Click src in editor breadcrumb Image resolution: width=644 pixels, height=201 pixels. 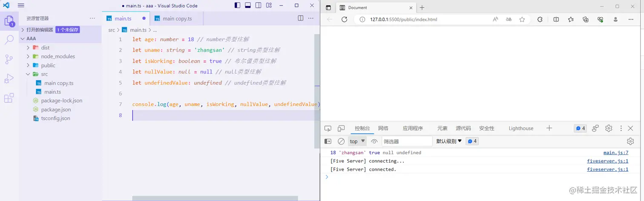(x=112, y=30)
